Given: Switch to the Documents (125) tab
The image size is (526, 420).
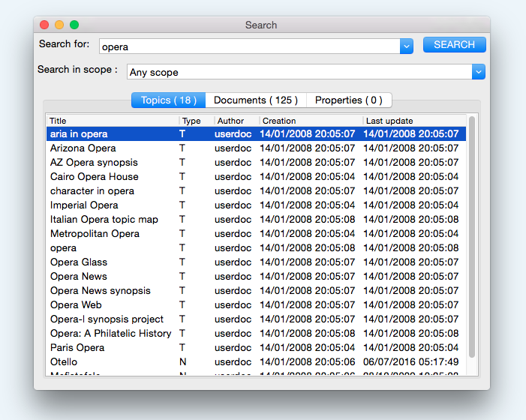Looking at the screenshot, I should click(255, 100).
